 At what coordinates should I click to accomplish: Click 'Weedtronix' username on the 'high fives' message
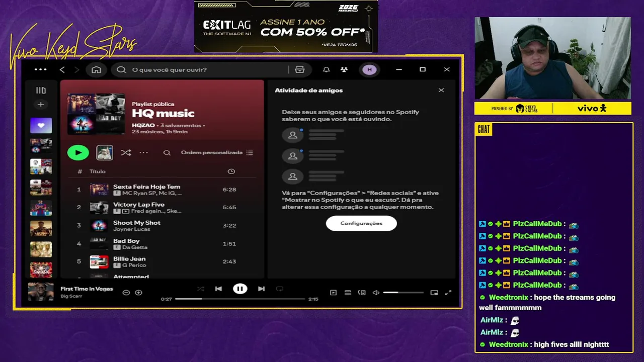pyautogui.click(x=509, y=344)
